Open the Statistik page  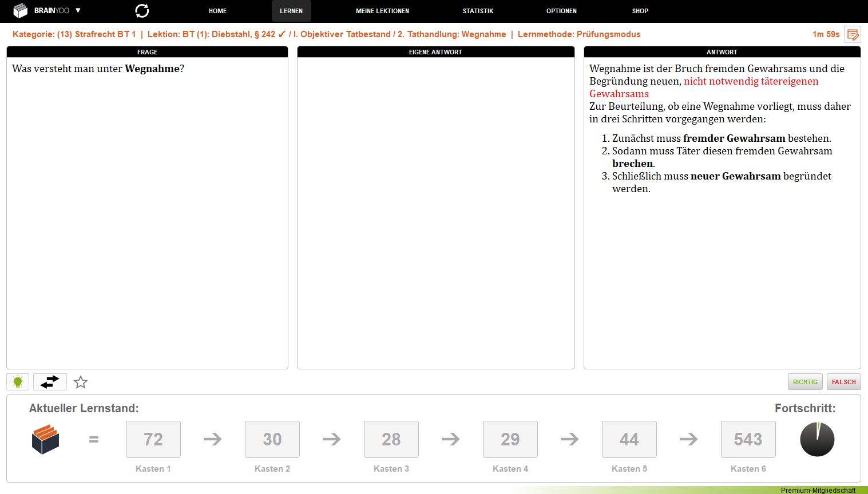point(478,11)
